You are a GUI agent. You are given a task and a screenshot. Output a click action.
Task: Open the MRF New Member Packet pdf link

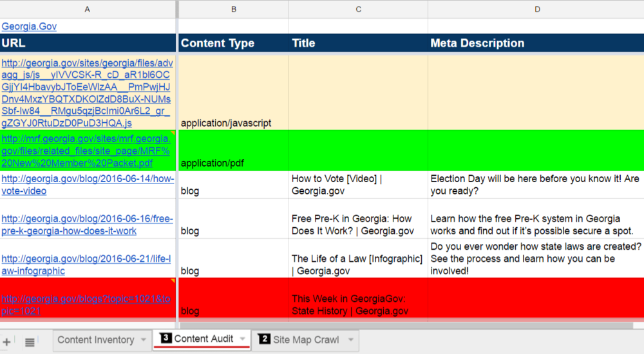[86, 151]
